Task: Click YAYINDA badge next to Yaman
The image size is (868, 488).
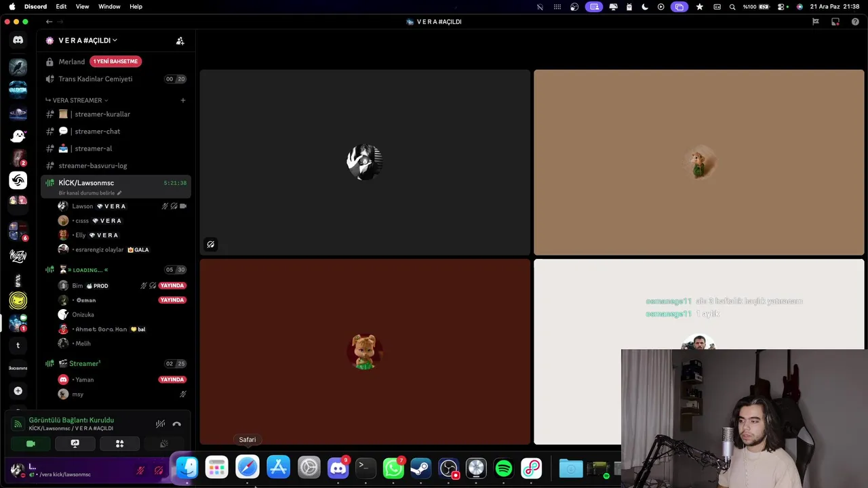Action: click(172, 380)
